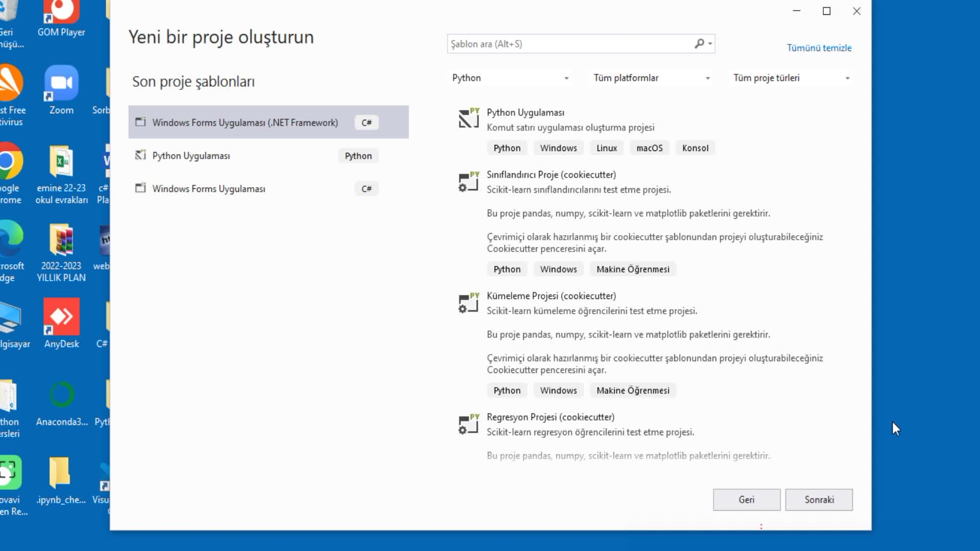
Task: Select Windows Forms Uygulaması recent template
Action: (209, 188)
